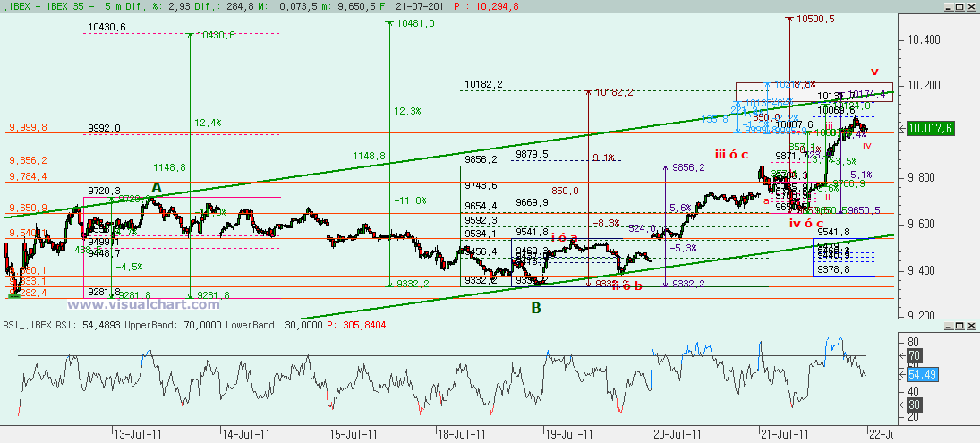The image size is (980, 443).
Task: Select the orange 9.999,8 level label
Action: pos(27,127)
